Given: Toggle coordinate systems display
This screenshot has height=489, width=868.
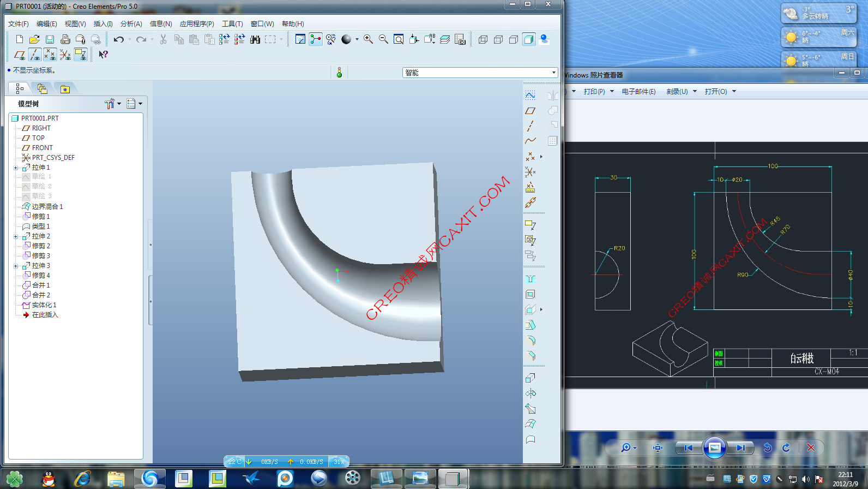Looking at the screenshot, I should click(x=65, y=55).
